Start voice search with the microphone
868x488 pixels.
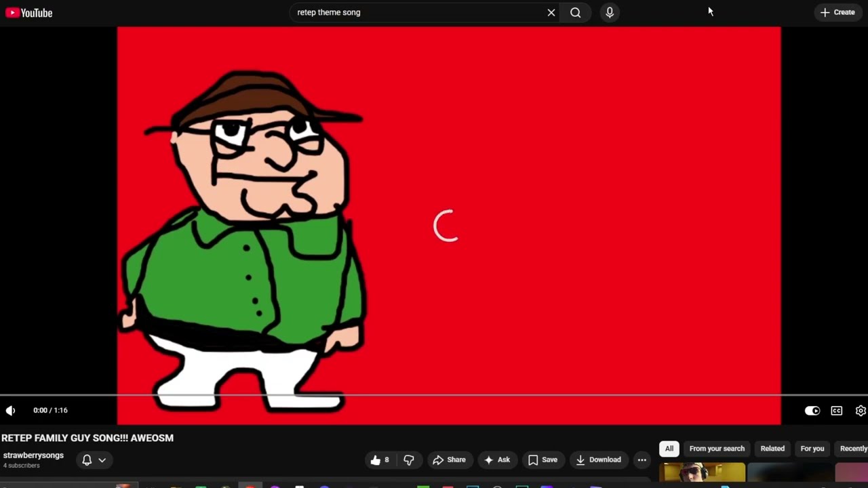(x=610, y=12)
